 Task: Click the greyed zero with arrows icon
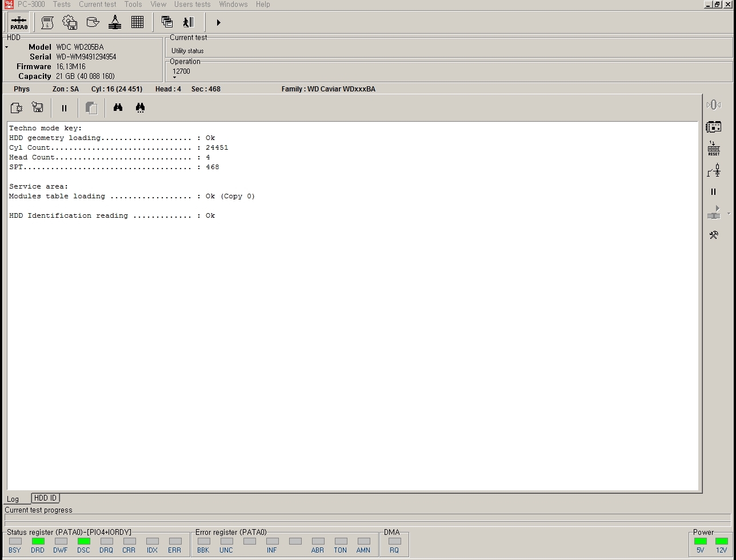tap(714, 105)
